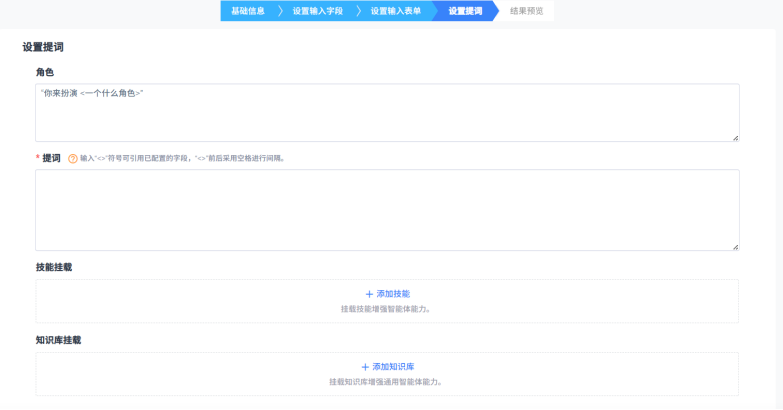
Task: Click the 添加技能 link
Action: pyautogui.click(x=393, y=294)
